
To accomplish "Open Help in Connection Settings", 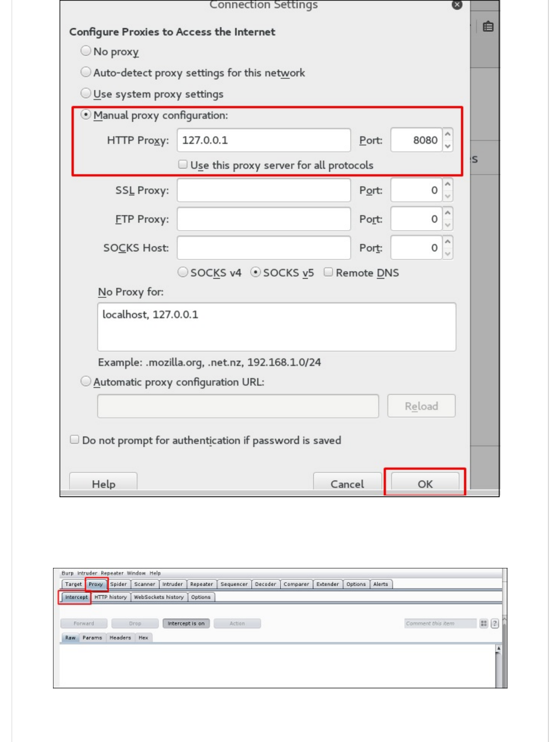I will click(x=103, y=482).
